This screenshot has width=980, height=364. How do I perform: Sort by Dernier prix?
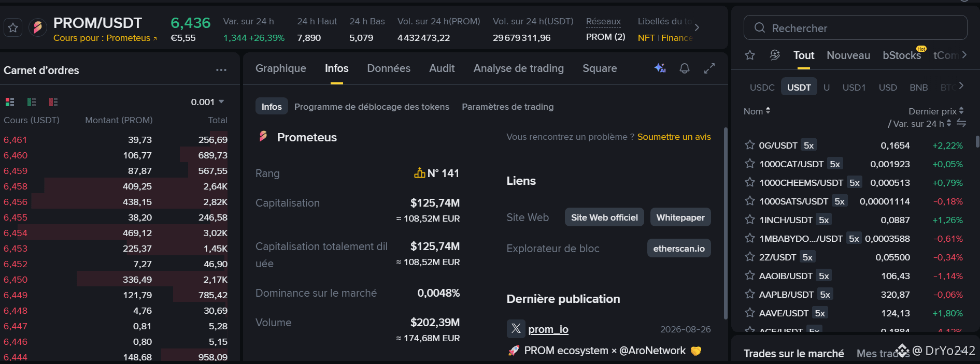click(x=936, y=111)
